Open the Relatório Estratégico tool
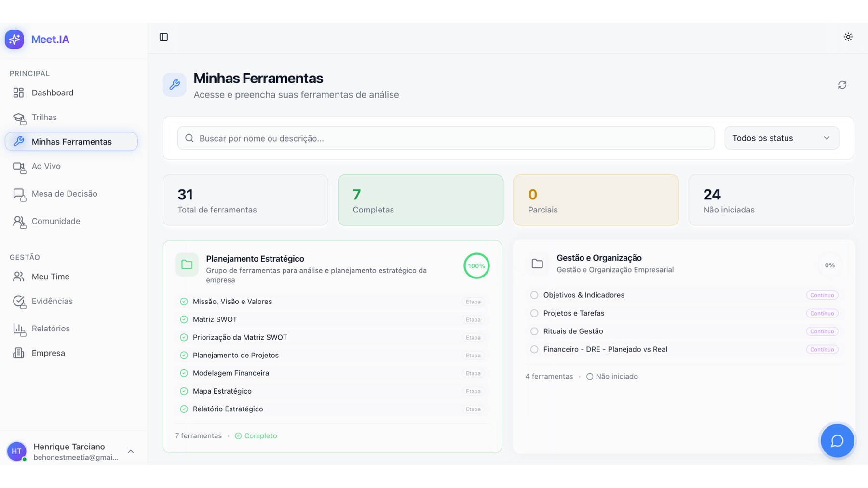This screenshot has height=488, width=868. click(332, 409)
